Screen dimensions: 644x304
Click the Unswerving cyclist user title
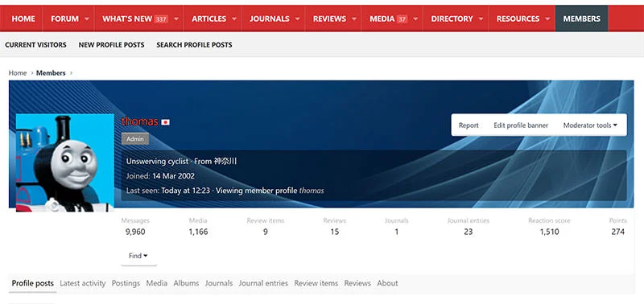(157, 161)
